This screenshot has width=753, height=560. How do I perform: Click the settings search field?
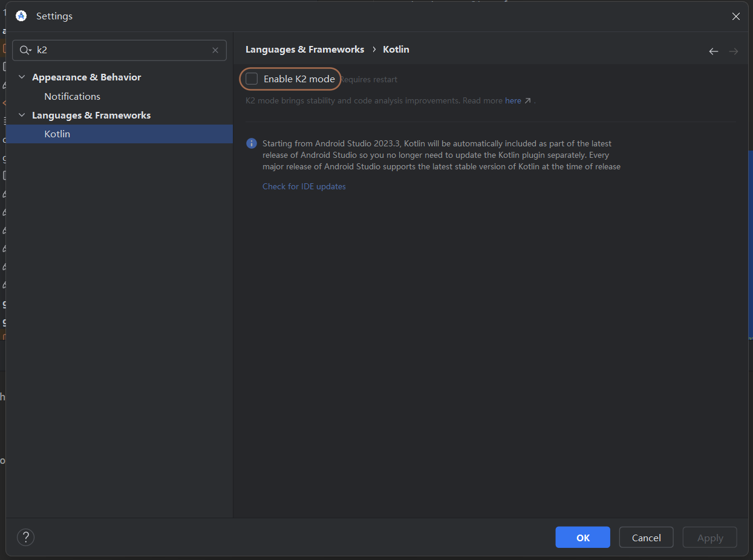coord(119,50)
